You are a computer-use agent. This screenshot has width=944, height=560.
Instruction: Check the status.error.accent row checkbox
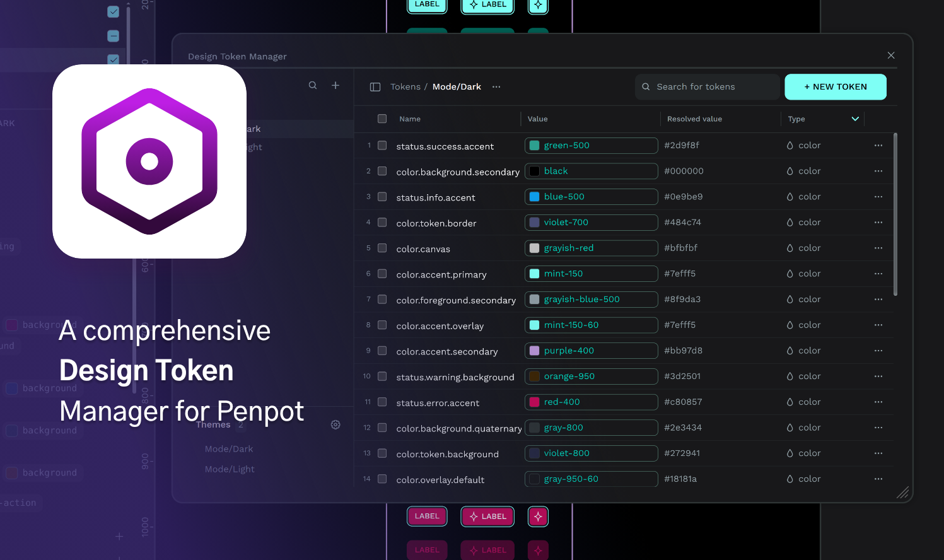coord(382,402)
